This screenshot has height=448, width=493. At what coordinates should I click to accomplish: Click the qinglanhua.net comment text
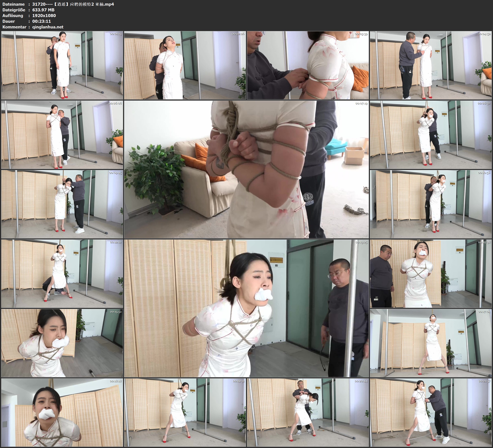(48, 27)
